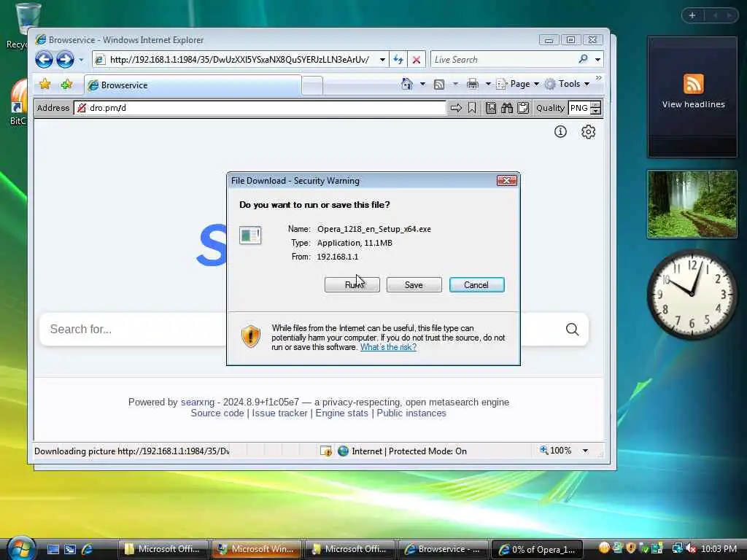This screenshot has width=747, height=560.
Task: Click the analog clock gadget
Action: [692, 295]
